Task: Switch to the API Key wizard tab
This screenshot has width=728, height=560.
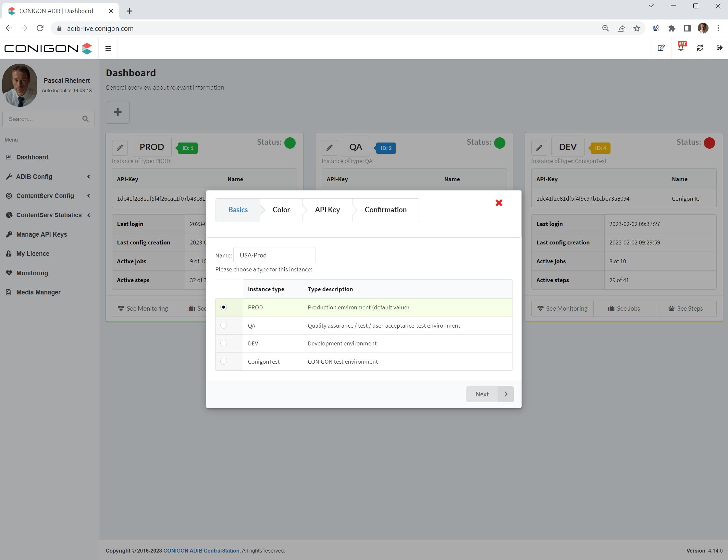Action: (327, 210)
